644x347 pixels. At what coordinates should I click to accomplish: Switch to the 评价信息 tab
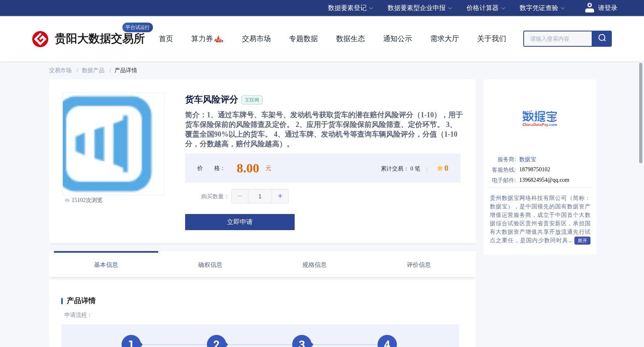(419, 265)
